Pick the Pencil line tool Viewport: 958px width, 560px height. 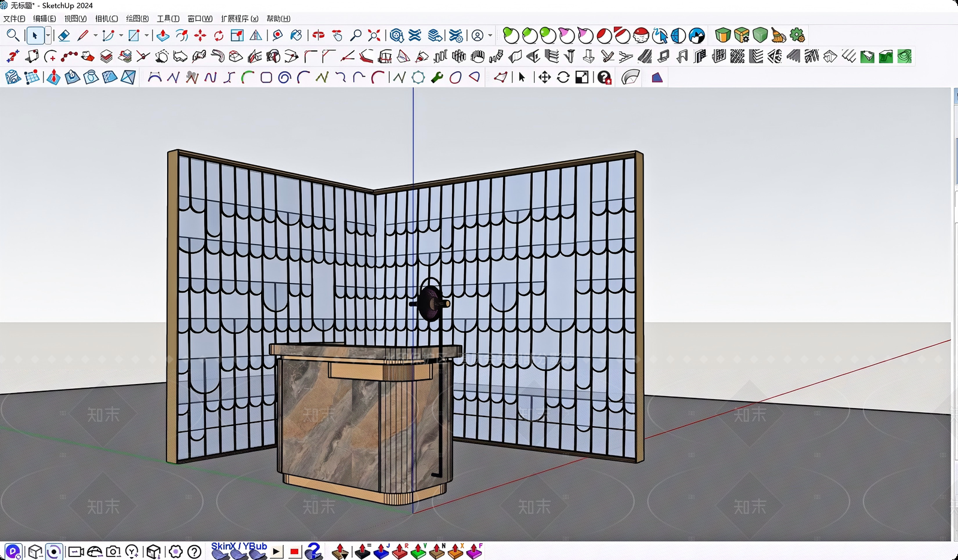pyautogui.click(x=83, y=35)
